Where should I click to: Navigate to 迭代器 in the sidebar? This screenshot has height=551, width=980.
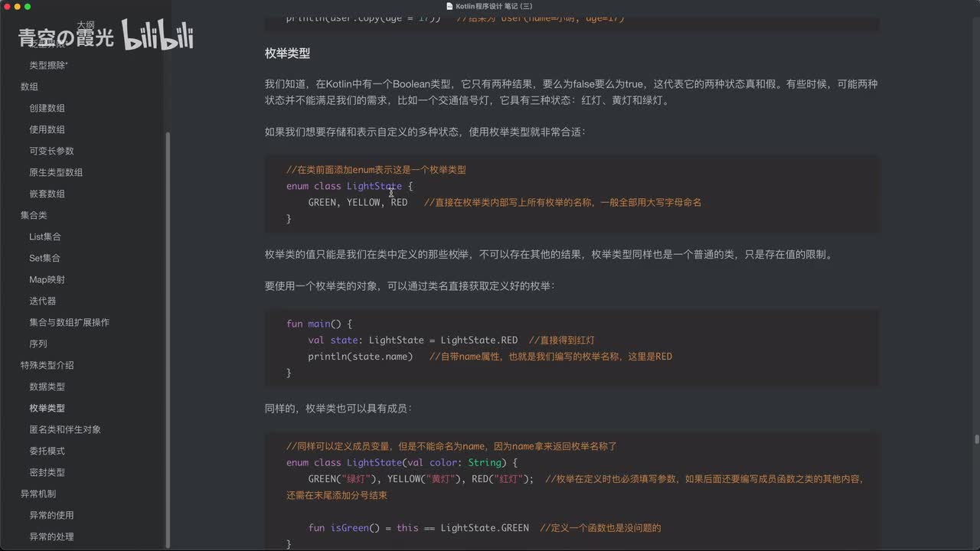42,301
